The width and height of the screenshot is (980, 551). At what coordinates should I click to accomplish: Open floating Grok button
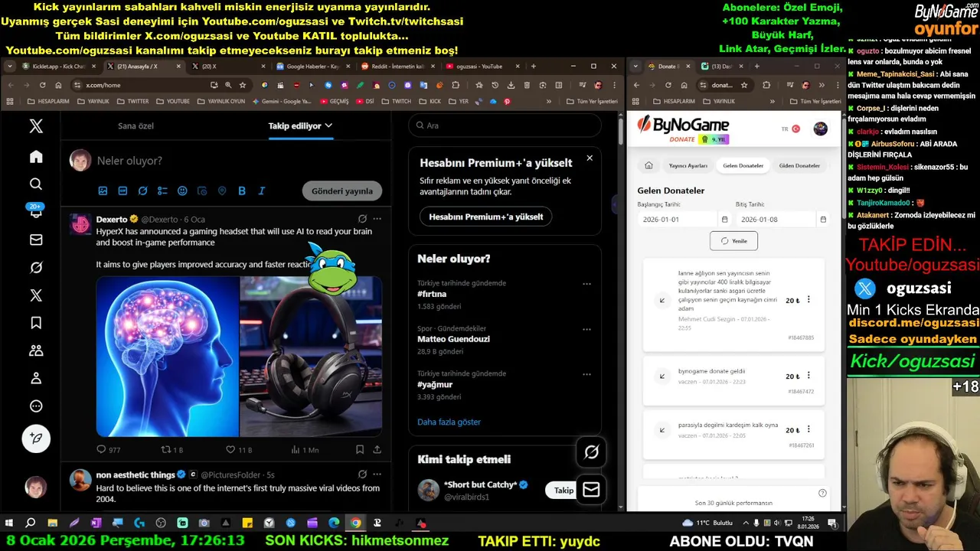(x=591, y=452)
